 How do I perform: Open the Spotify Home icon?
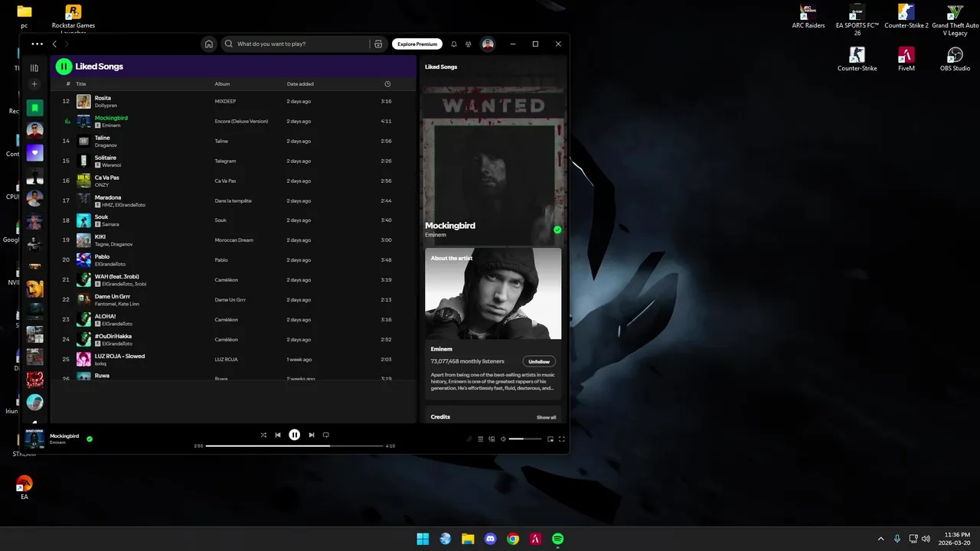pyautogui.click(x=209, y=44)
